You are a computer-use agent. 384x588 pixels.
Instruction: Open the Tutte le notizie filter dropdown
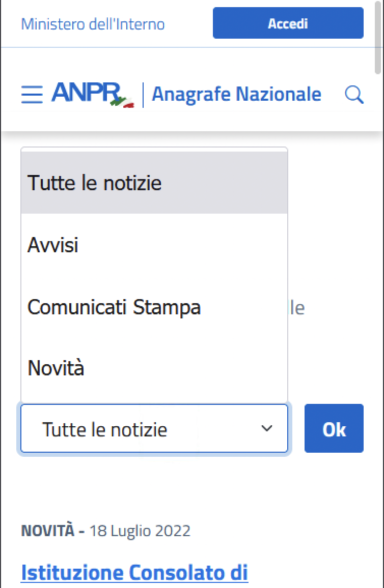tap(153, 428)
